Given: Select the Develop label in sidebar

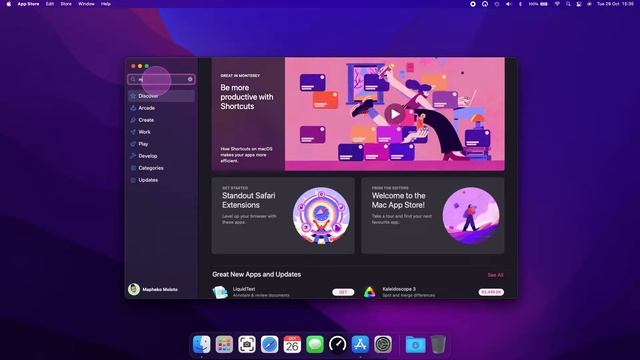Looking at the screenshot, I should 148,156.
